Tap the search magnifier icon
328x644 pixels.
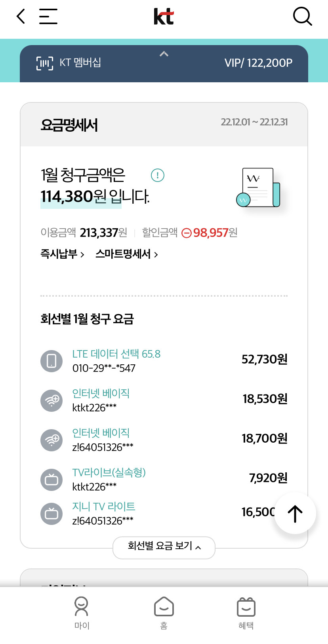(302, 17)
